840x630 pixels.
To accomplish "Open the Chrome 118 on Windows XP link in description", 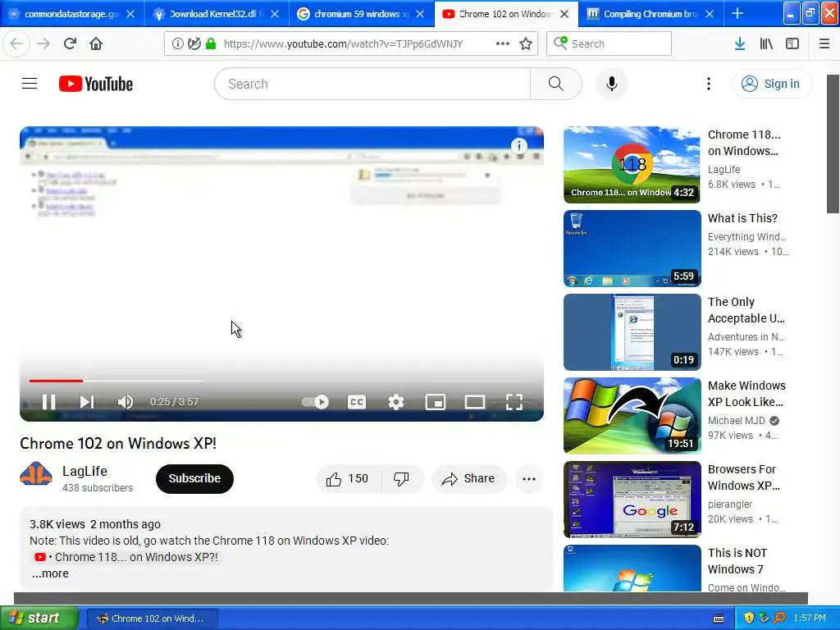I will (x=126, y=557).
